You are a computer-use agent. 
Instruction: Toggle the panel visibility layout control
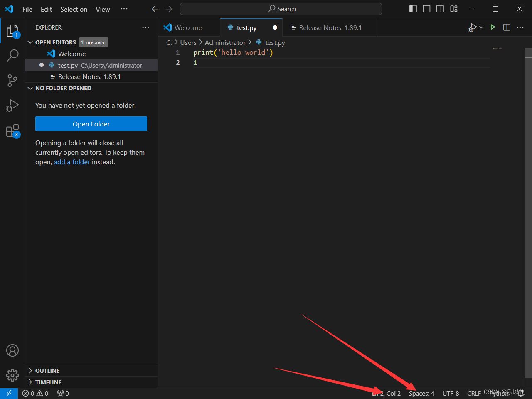426,8
